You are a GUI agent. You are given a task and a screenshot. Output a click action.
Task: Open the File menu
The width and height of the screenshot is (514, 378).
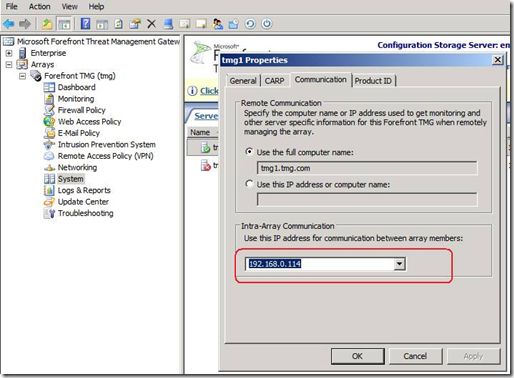12,6
